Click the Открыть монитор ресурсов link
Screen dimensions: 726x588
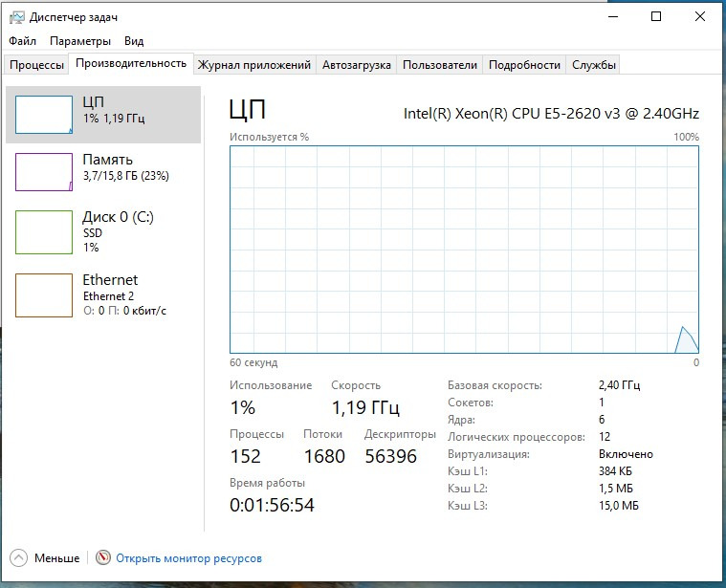tap(188, 558)
